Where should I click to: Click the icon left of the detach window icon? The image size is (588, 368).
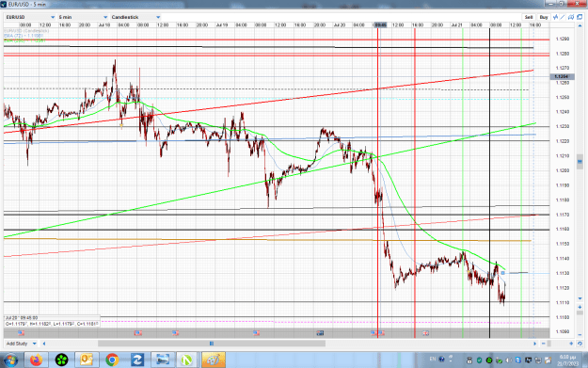[571, 17]
